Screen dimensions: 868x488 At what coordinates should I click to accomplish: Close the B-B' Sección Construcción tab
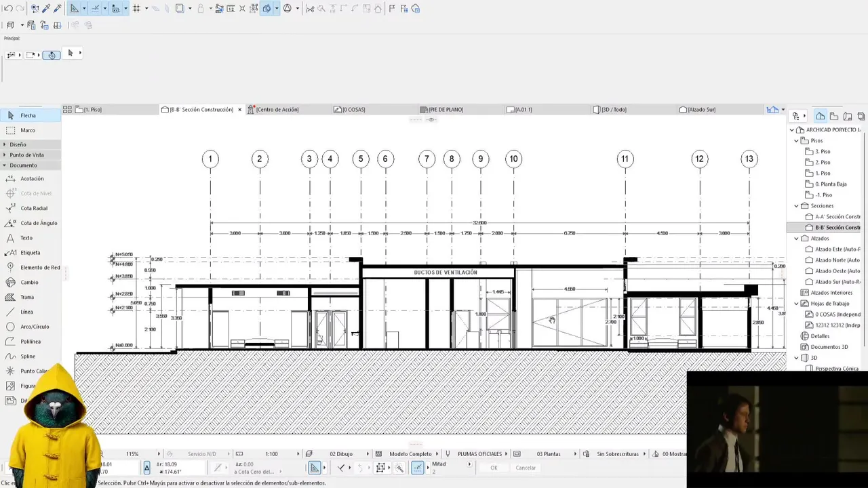239,109
